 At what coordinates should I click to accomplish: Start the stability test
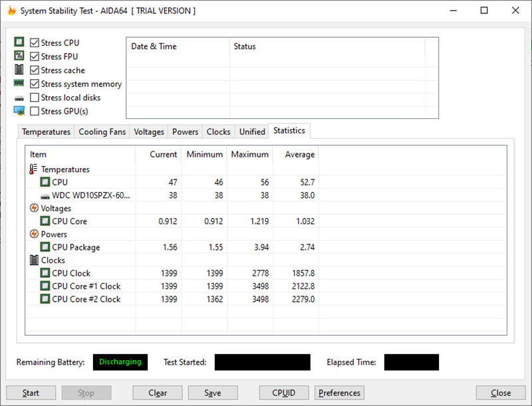point(31,393)
